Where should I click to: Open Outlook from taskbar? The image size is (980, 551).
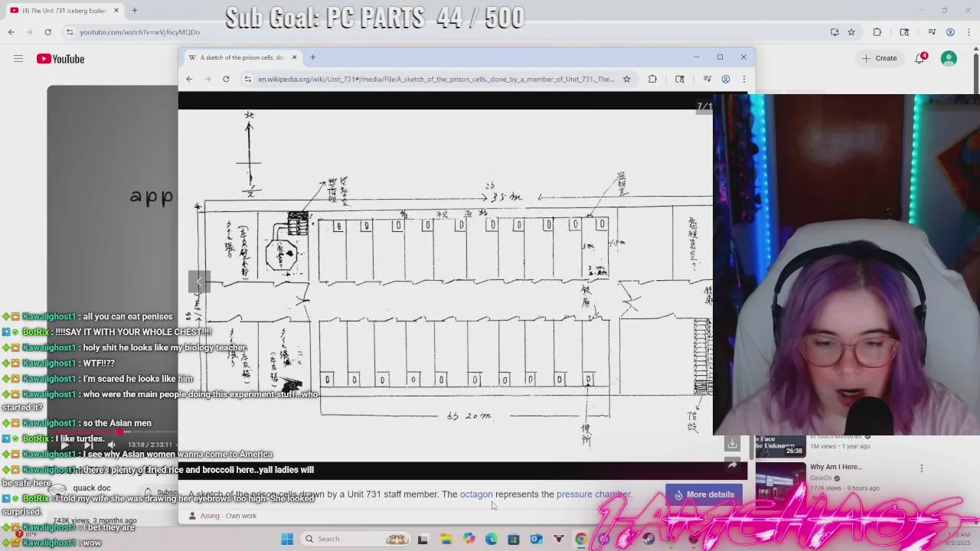coord(537,539)
